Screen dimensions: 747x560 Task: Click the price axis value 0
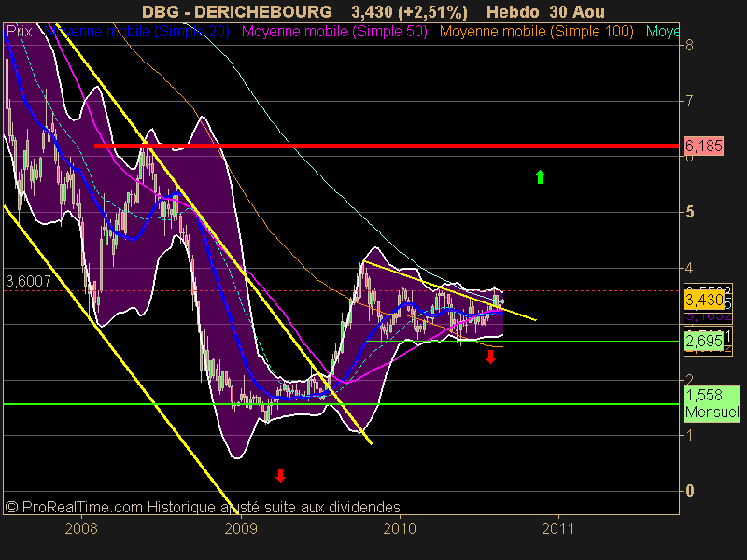(x=689, y=491)
